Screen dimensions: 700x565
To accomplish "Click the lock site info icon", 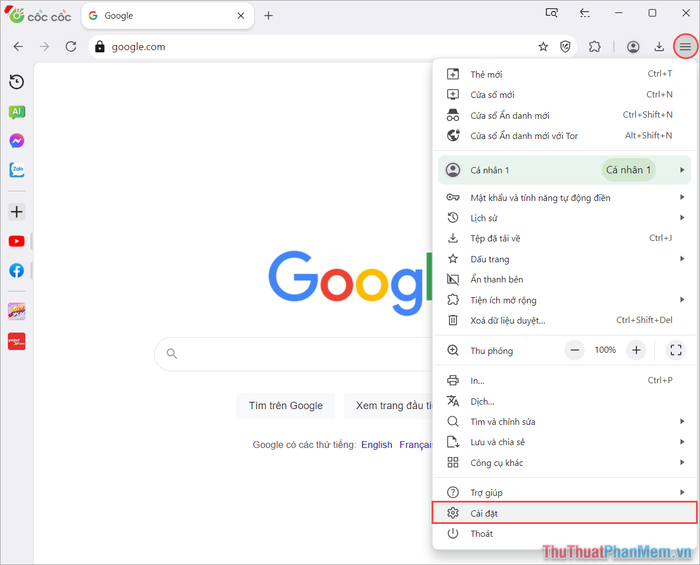I will pos(100,46).
